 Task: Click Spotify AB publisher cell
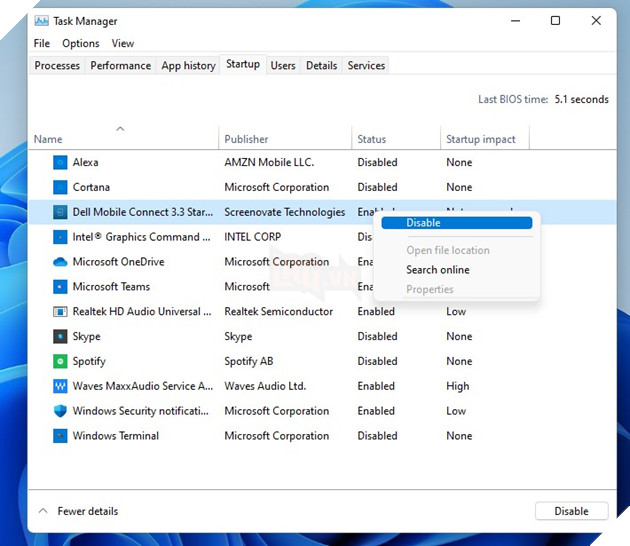tap(249, 362)
